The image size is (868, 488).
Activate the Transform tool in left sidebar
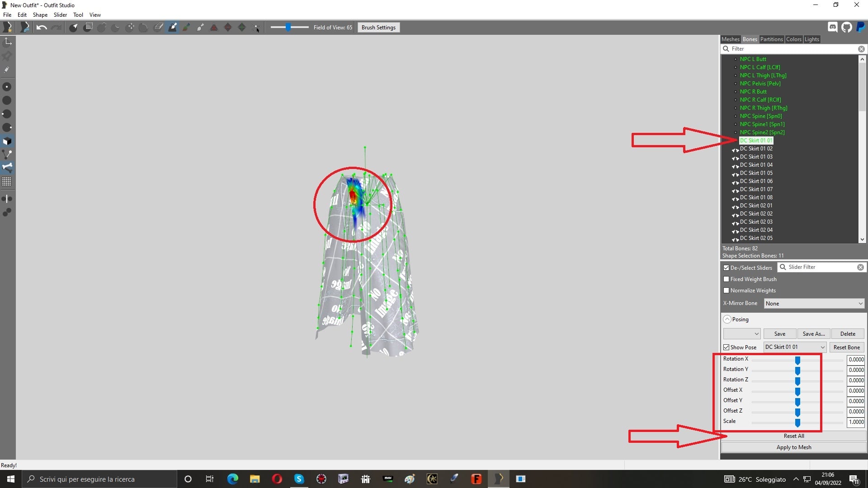(8, 42)
